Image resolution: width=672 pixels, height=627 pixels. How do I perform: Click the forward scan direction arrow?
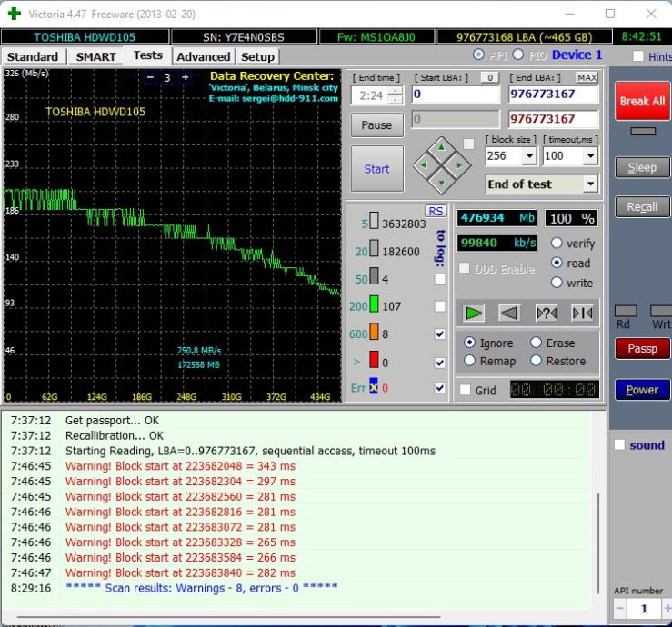point(474,313)
